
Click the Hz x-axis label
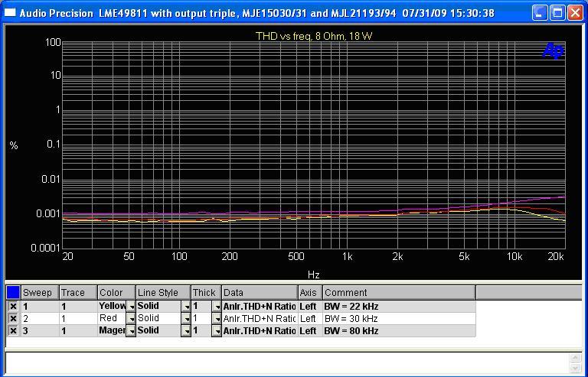pyautogui.click(x=314, y=275)
